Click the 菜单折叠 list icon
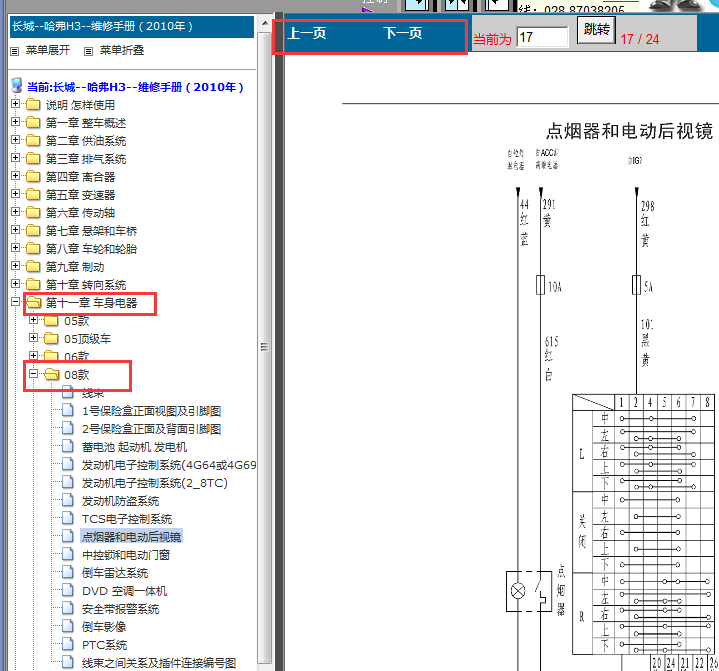Viewport: 719px width, 671px height. [x=88, y=51]
